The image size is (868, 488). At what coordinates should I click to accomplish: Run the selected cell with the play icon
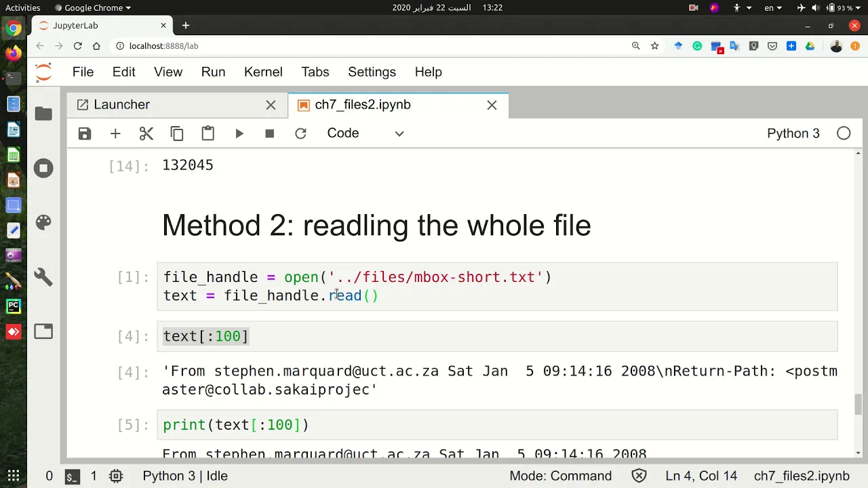click(x=239, y=134)
